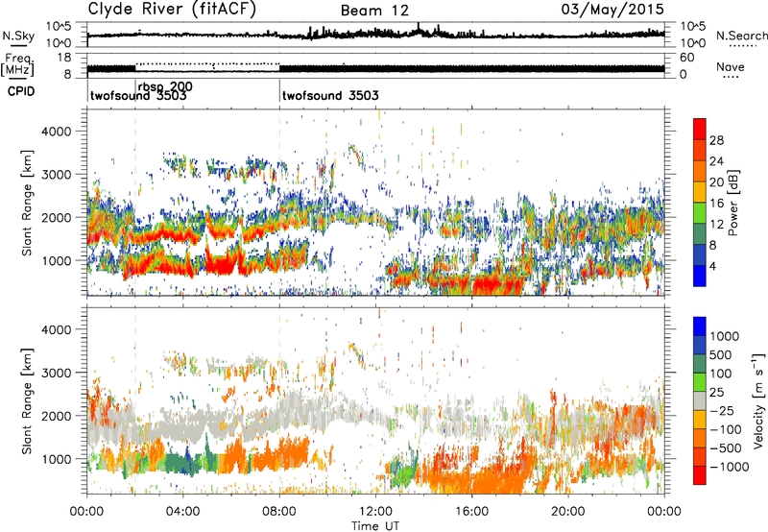Click the date '03/May/2015'

(x=612, y=9)
